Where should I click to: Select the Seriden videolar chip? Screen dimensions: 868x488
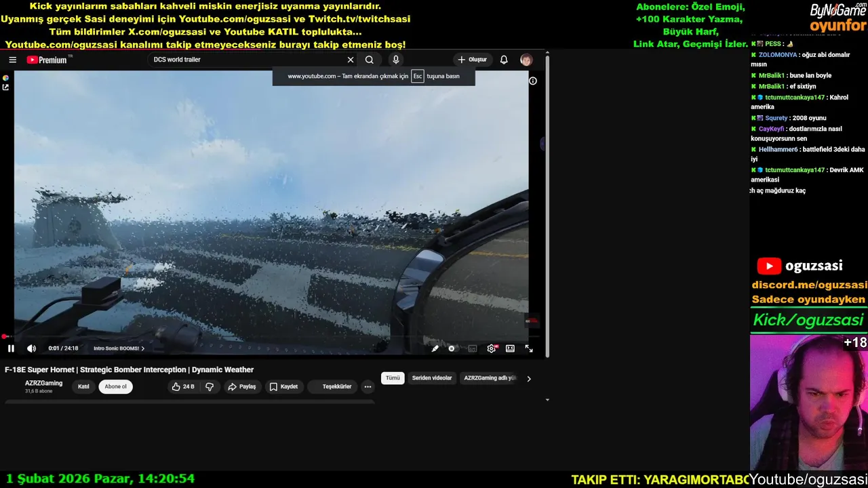[432, 378]
